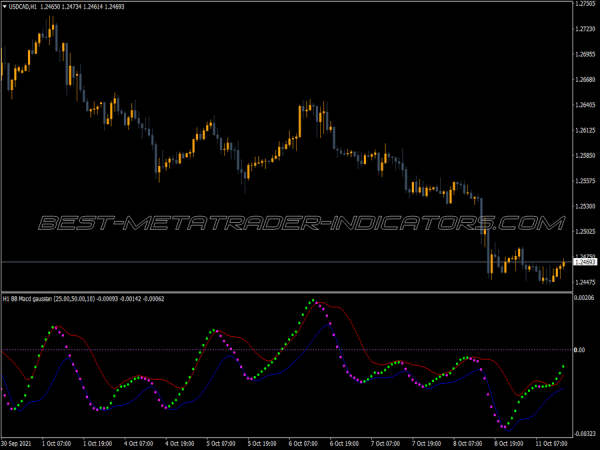The width and height of the screenshot is (600, 450).
Task: Click the 7 Oct 07:00 time label
Action: (x=385, y=444)
